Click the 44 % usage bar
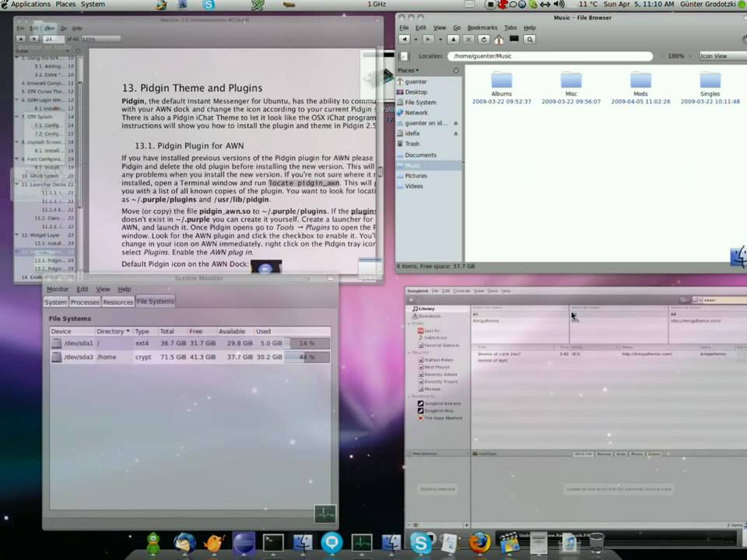 click(307, 357)
